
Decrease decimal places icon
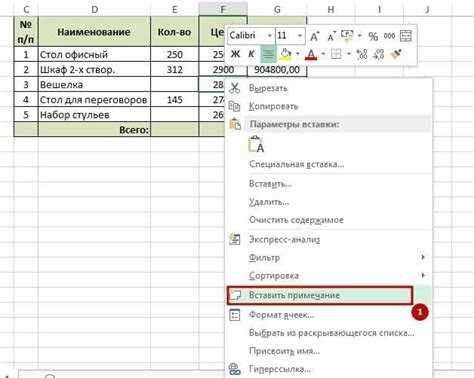pyautogui.click(x=379, y=54)
